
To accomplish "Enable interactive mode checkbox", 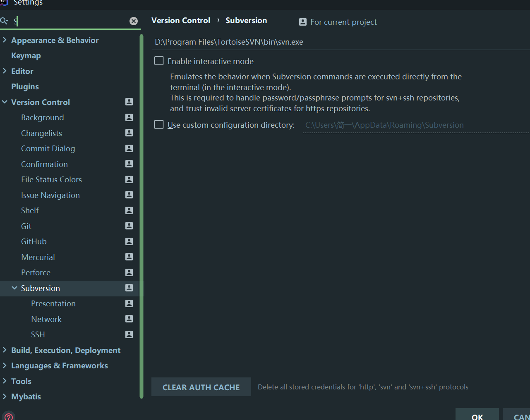I will coord(159,61).
